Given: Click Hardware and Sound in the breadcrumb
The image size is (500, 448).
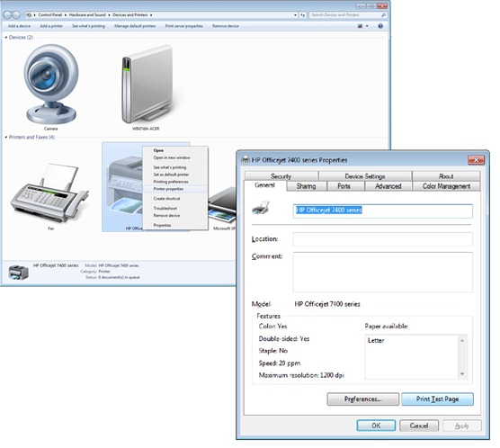Looking at the screenshot, I should point(87,15).
